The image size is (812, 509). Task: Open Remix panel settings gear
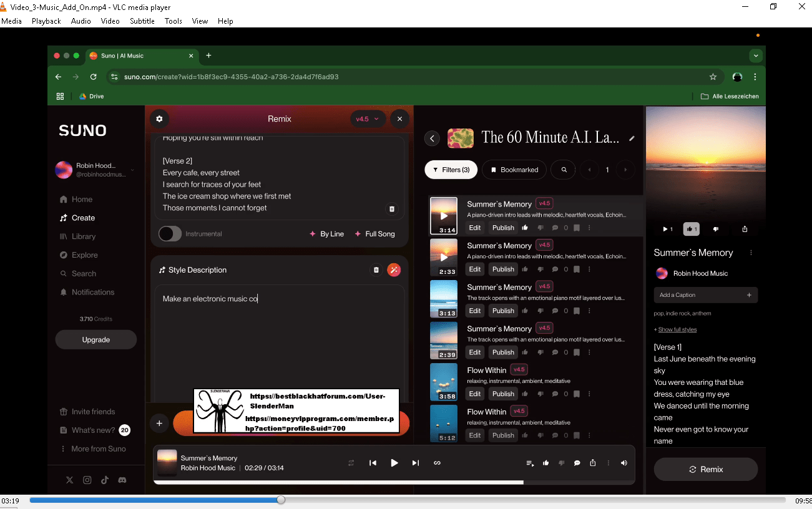point(159,119)
